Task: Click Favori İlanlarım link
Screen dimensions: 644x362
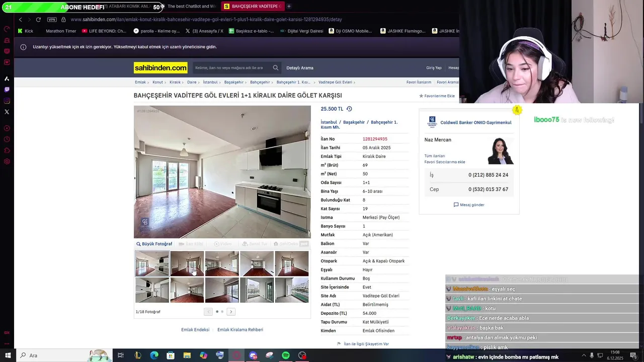Action: click(x=419, y=82)
